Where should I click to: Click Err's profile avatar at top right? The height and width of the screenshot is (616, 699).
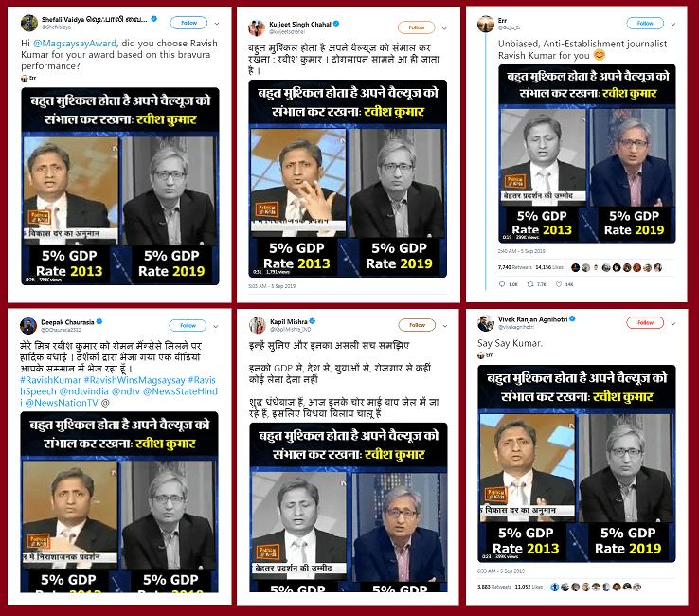(486, 24)
